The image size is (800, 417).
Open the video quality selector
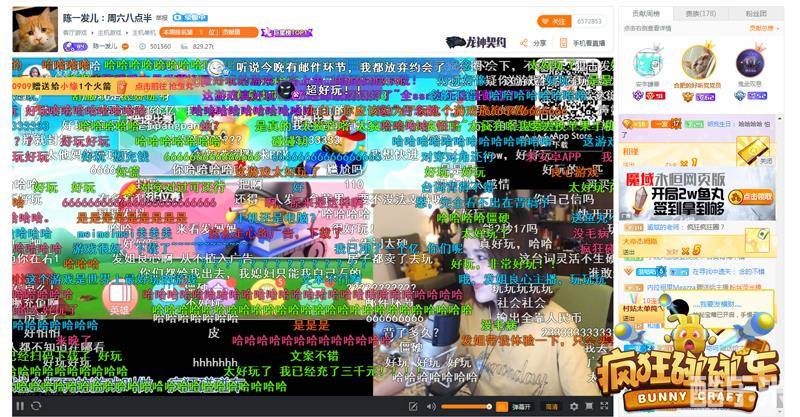point(551,406)
